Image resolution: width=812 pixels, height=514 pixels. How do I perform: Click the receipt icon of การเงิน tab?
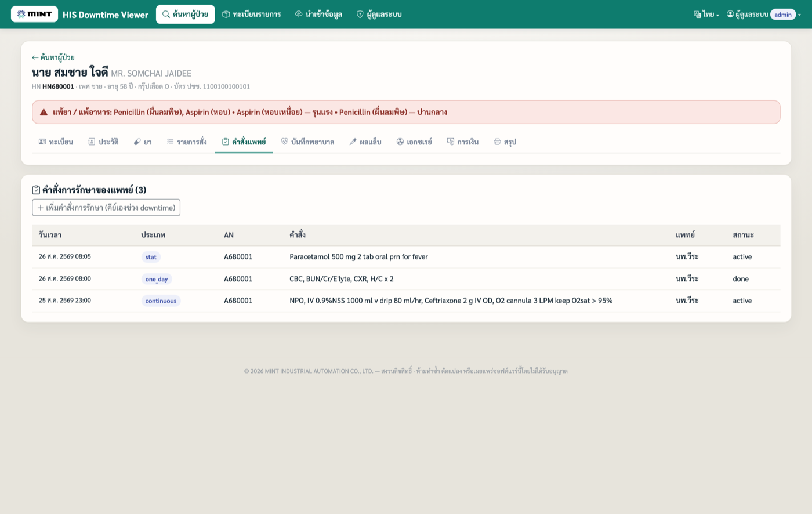[x=451, y=142]
